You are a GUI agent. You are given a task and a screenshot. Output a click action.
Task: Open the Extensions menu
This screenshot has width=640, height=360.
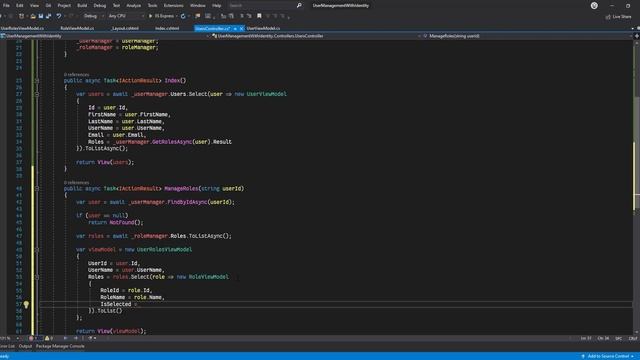click(173, 6)
